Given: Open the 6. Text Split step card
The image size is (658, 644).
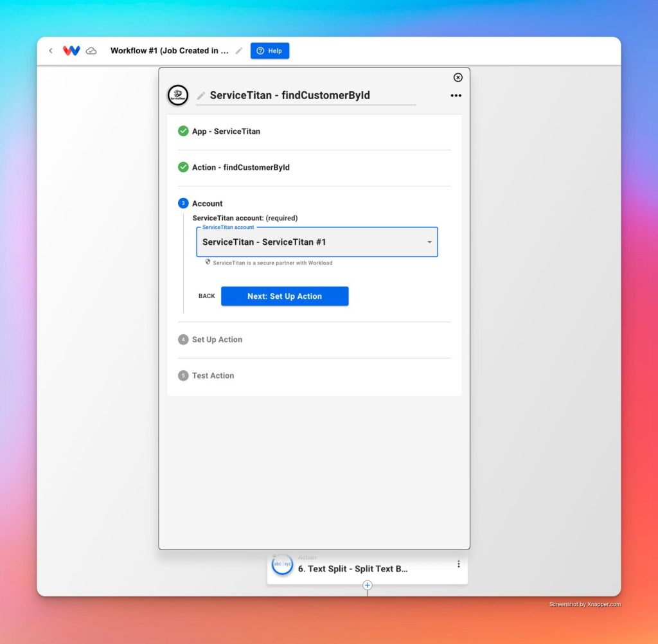Looking at the screenshot, I should point(367,568).
